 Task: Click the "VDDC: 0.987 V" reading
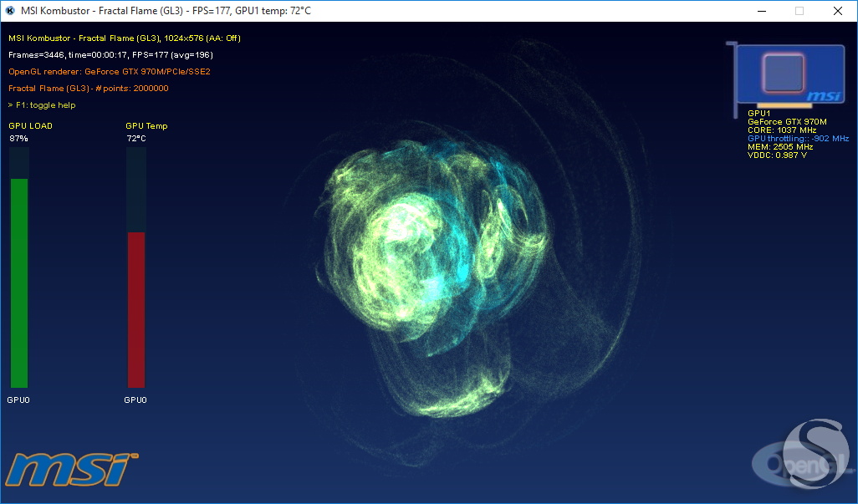pyautogui.click(x=777, y=155)
